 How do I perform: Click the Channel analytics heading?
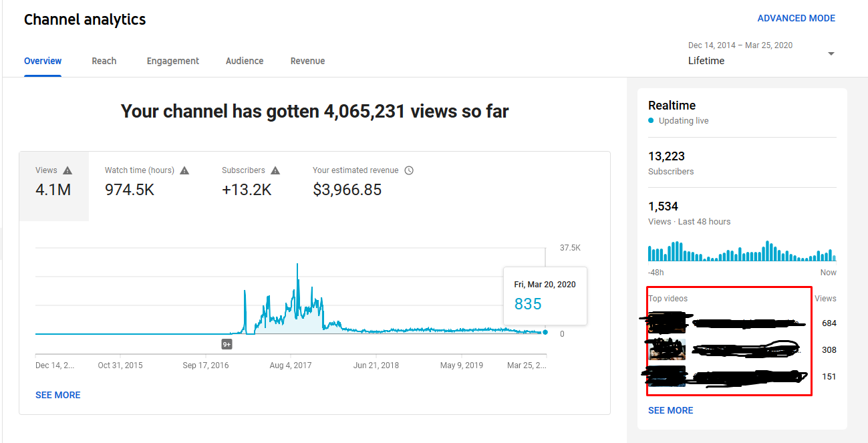(x=85, y=19)
